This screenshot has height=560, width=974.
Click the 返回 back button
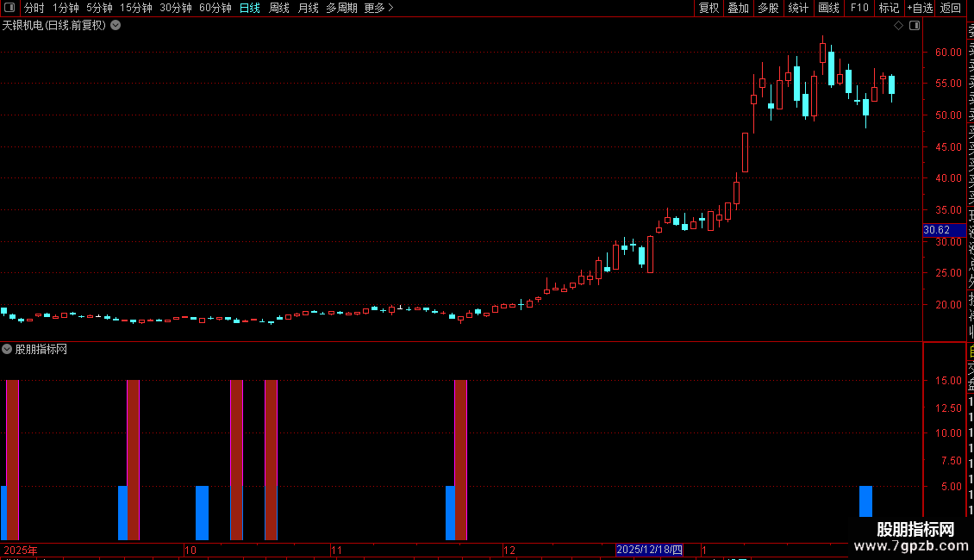pyautogui.click(x=951, y=8)
